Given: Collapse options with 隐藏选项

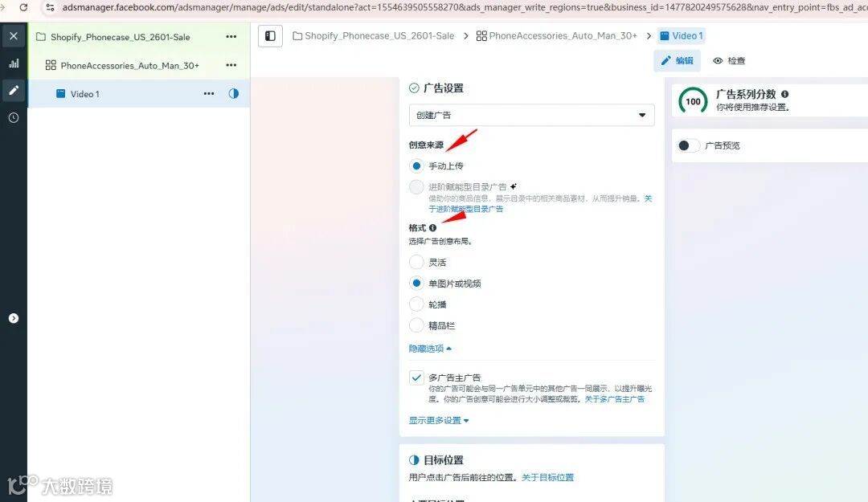Looking at the screenshot, I should click(430, 349).
